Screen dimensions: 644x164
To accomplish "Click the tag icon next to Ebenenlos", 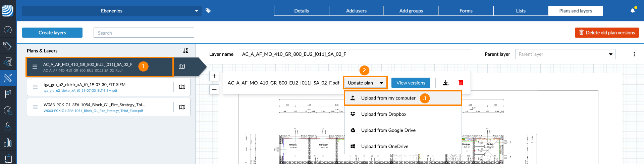I will (x=208, y=11).
